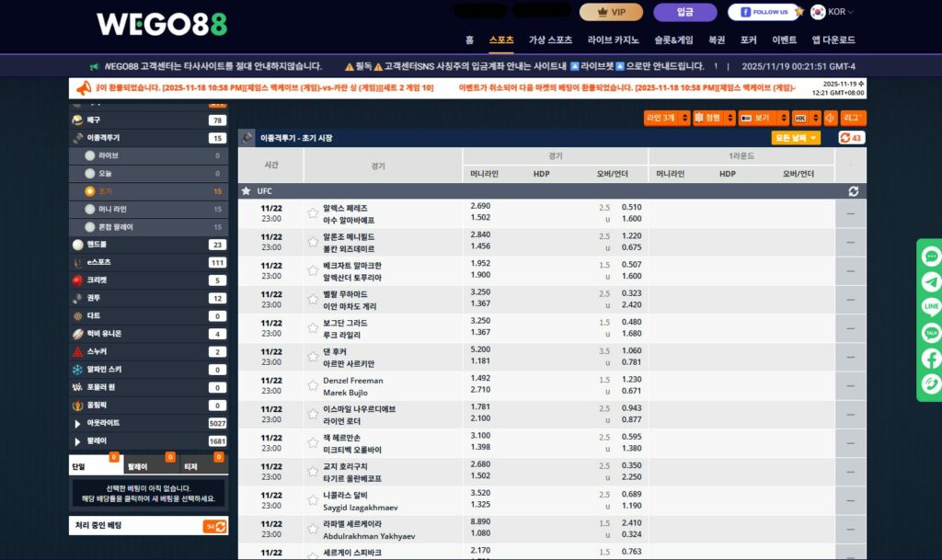Click the e스포츠 sport icon in sidebar

[77, 263]
